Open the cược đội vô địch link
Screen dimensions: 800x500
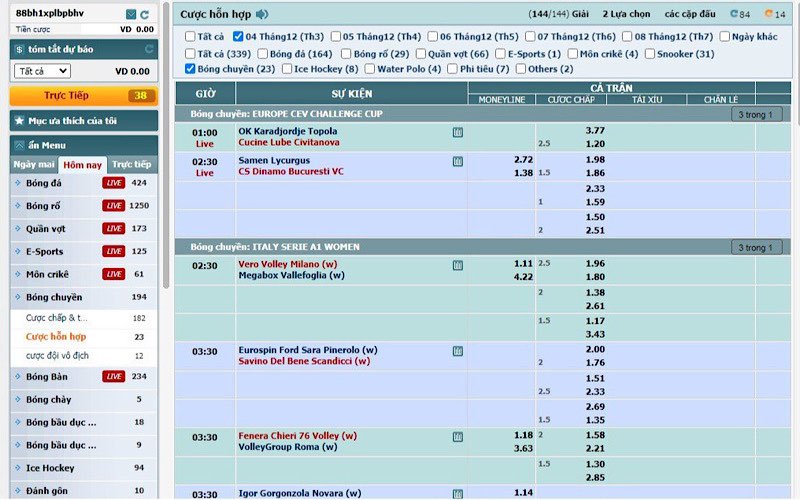[x=57, y=356]
